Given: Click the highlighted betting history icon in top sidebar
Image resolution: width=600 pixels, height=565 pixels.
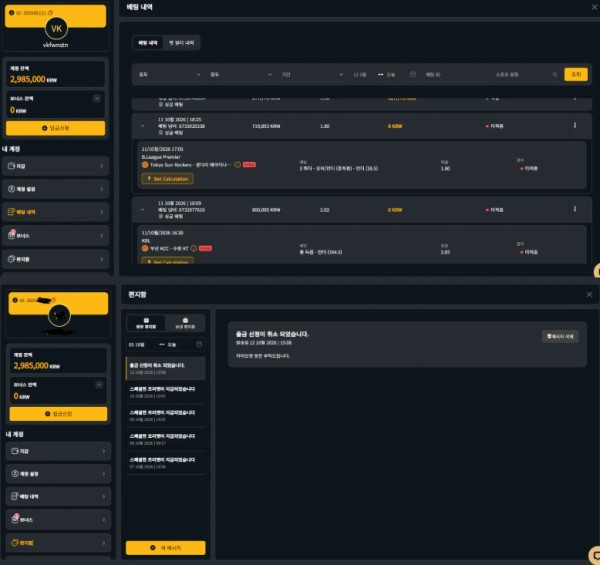Looking at the screenshot, I should point(11,212).
